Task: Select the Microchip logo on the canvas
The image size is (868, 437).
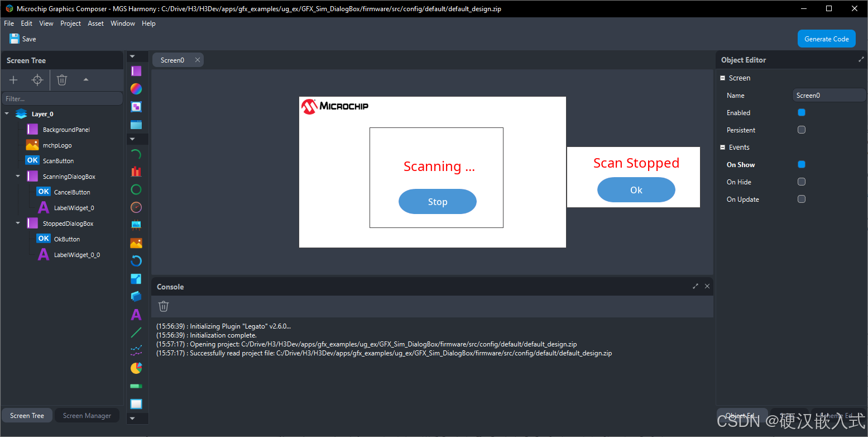Action: [x=335, y=106]
